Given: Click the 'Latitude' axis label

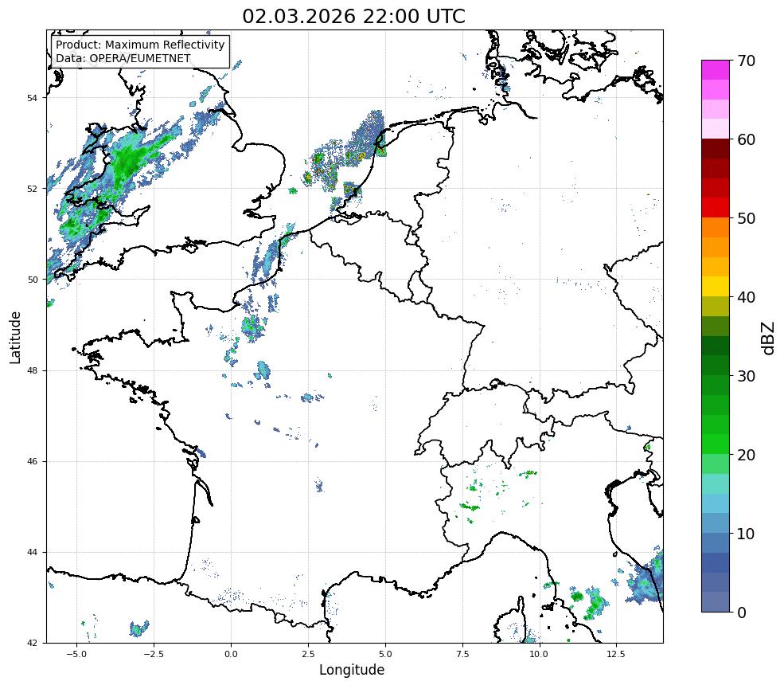Looking at the screenshot, I should pos(15,337).
